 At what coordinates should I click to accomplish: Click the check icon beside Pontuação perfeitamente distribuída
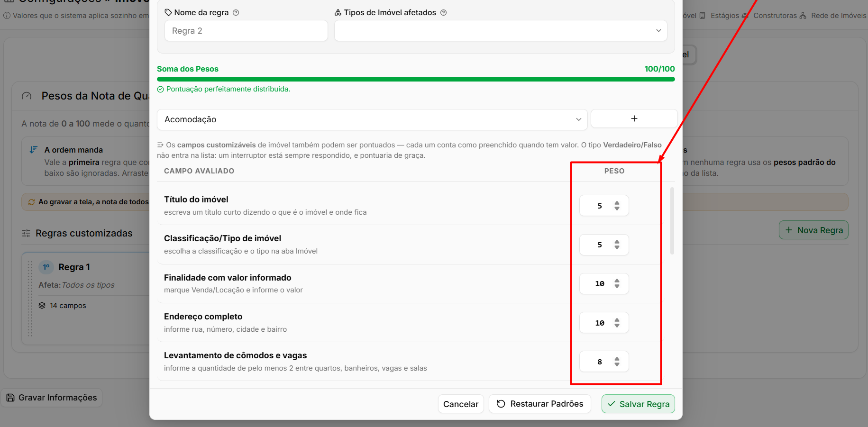pos(160,89)
